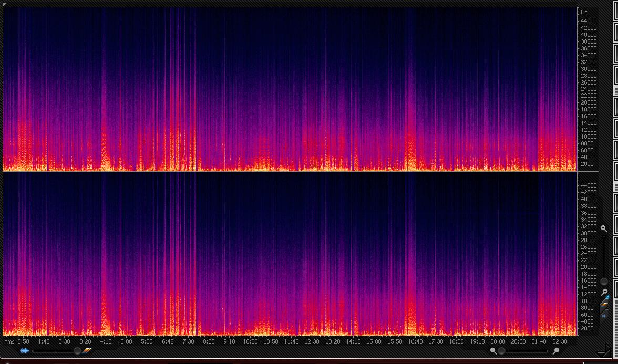Click the waveform/spectrogram blend slider knob

click(x=77, y=351)
